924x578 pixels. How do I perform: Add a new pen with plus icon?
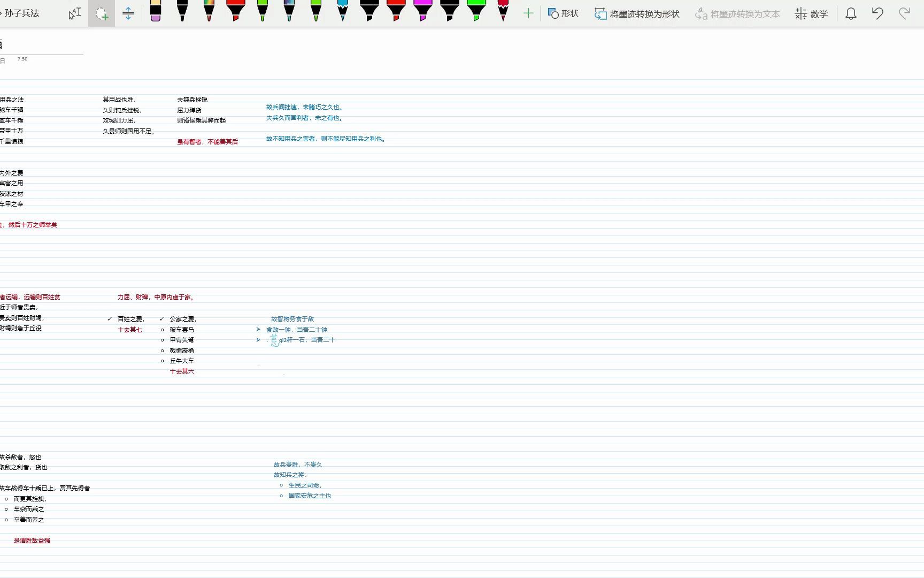pyautogui.click(x=528, y=13)
